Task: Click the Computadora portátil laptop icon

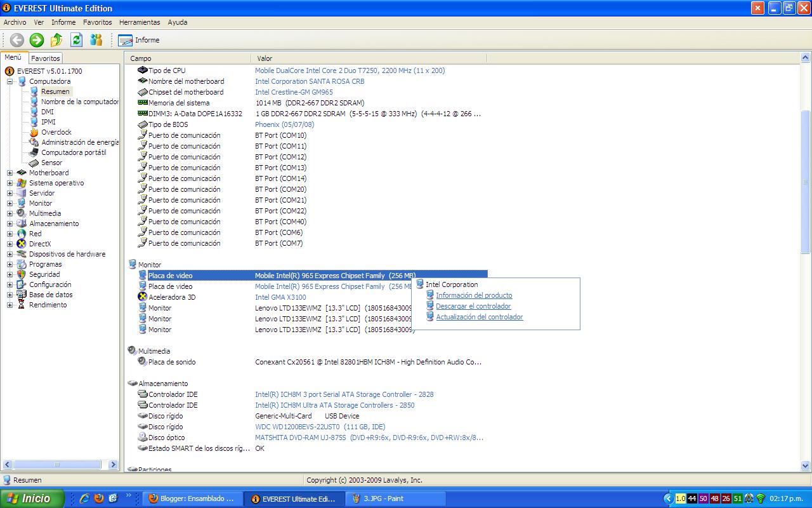Action: coord(34,152)
